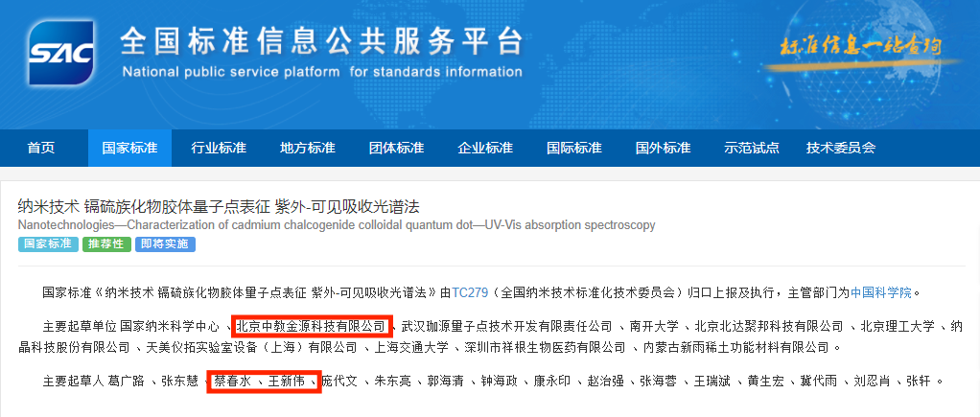
Task: Click drafter name 康永印
Action: click(x=552, y=381)
